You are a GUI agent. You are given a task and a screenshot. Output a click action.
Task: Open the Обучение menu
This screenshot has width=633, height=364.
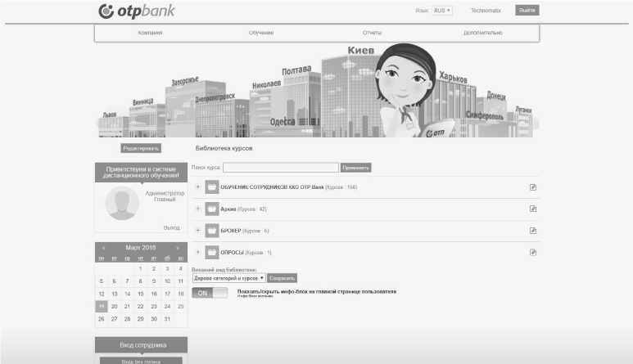261,33
